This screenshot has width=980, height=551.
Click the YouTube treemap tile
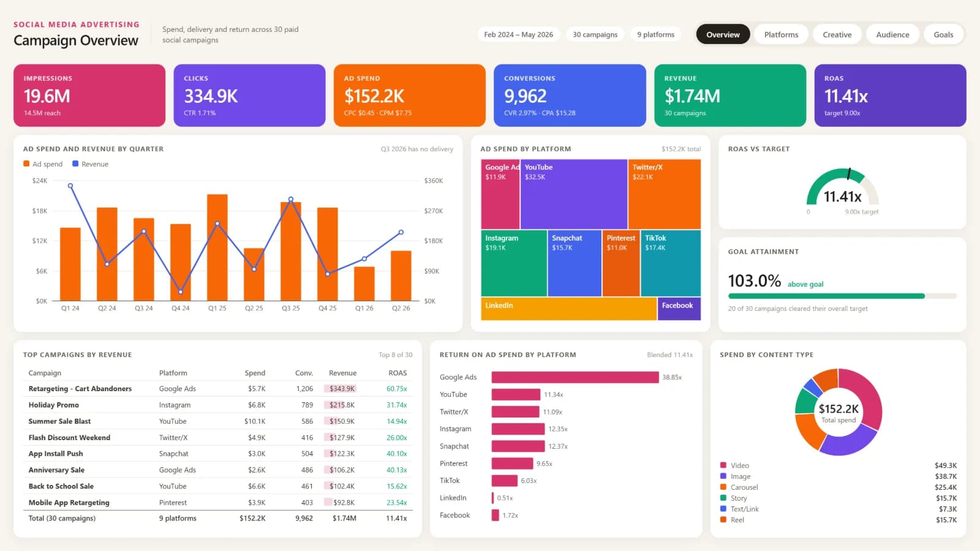coord(574,194)
